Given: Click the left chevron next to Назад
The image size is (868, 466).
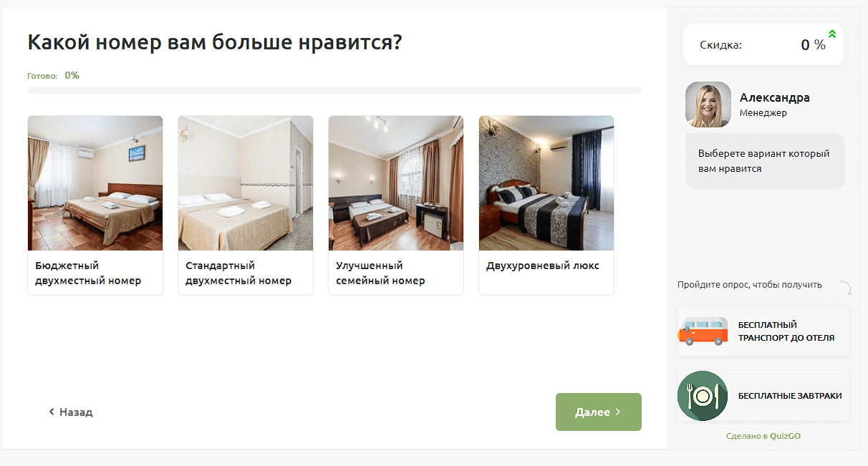Looking at the screenshot, I should (52, 412).
